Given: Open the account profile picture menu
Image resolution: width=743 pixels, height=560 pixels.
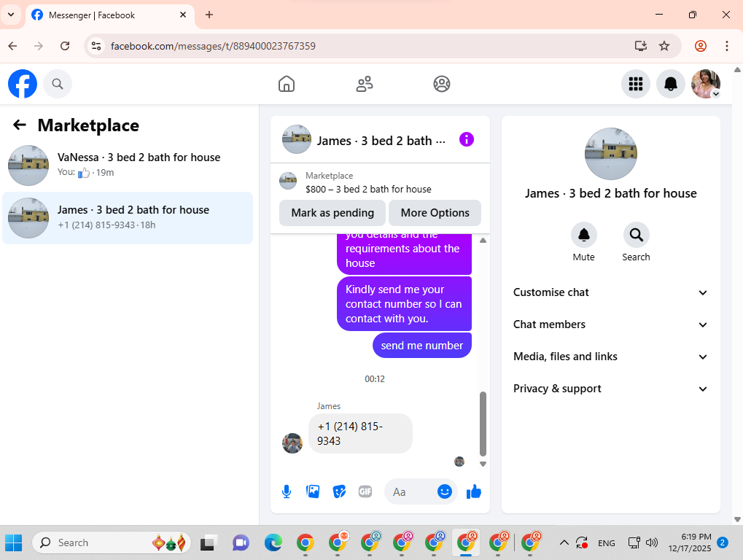Looking at the screenshot, I should point(706,84).
